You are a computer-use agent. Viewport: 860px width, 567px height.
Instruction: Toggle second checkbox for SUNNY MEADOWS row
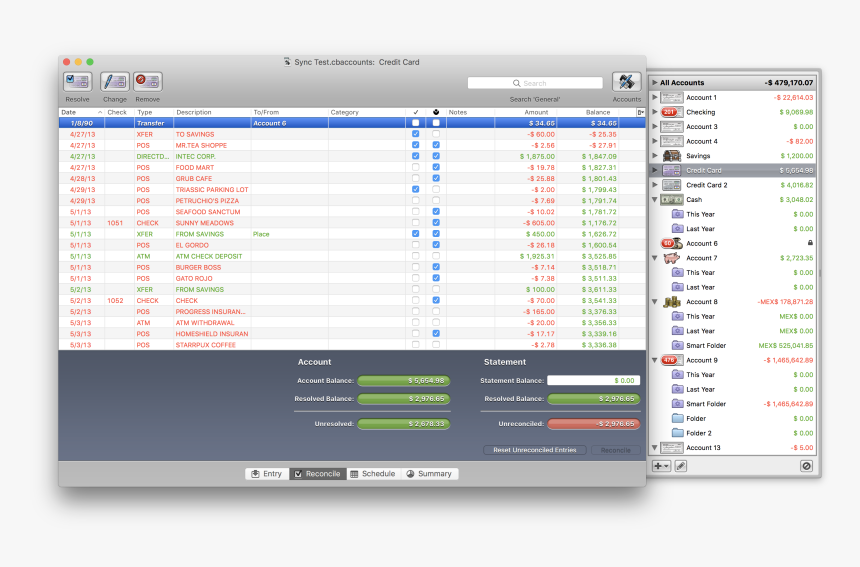click(x=436, y=223)
